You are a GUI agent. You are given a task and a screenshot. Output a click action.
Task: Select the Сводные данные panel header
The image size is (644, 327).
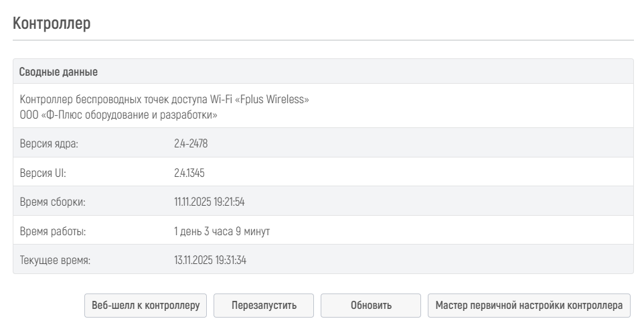[58, 72]
